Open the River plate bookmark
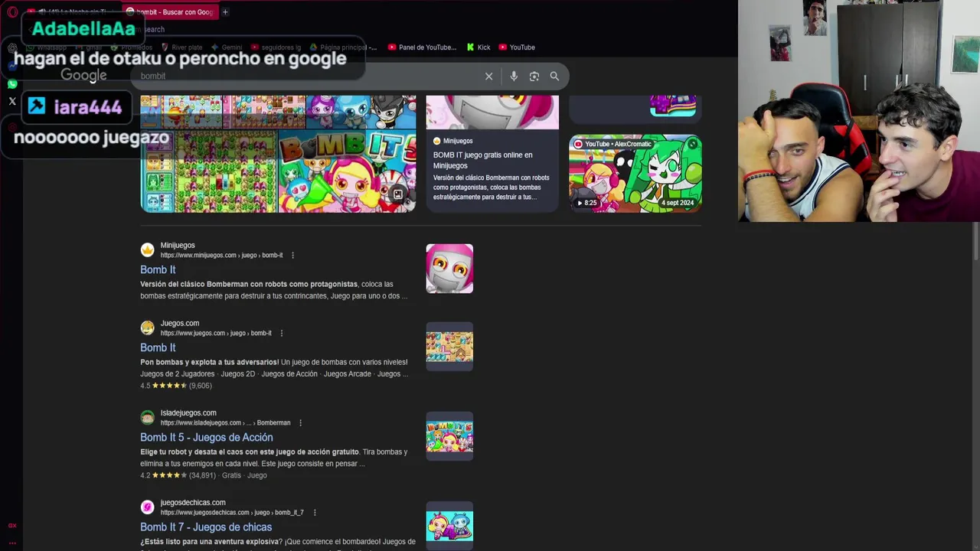The image size is (980, 551). pos(181,47)
